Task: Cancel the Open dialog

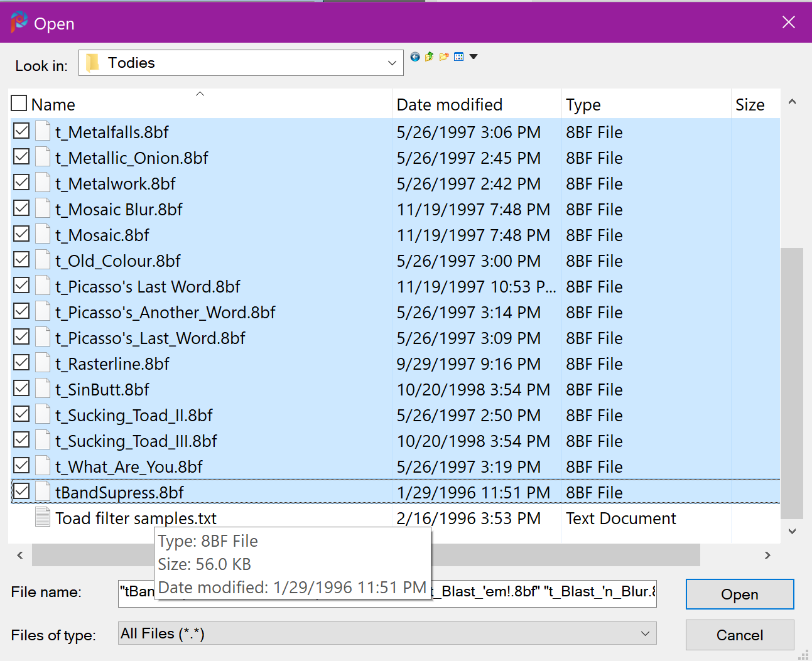Action: pos(739,635)
